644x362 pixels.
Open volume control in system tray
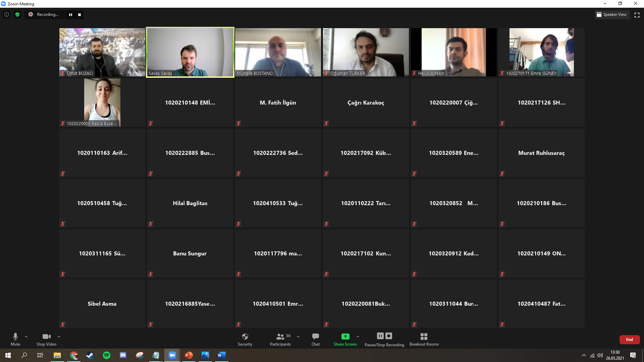click(600, 355)
